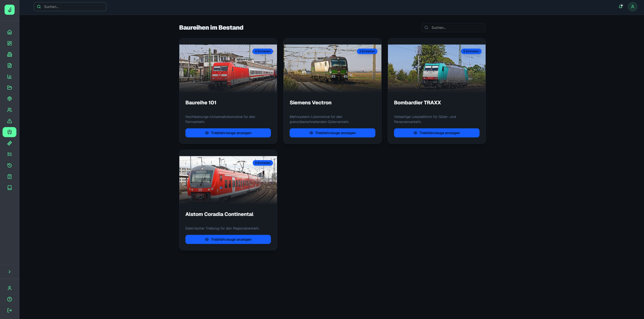Click the notification bell icon

click(620, 6)
